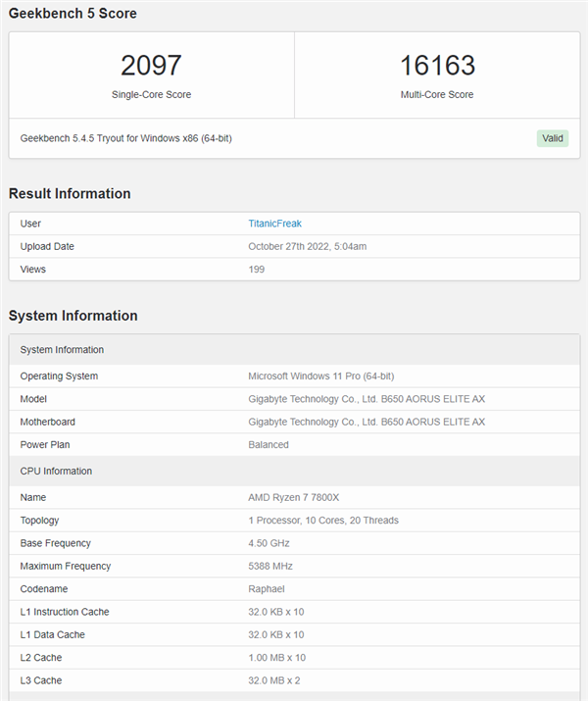The width and height of the screenshot is (588, 701).
Task: Click the AMD Ryzen 7 7800X name
Action: tap(291, 497)
